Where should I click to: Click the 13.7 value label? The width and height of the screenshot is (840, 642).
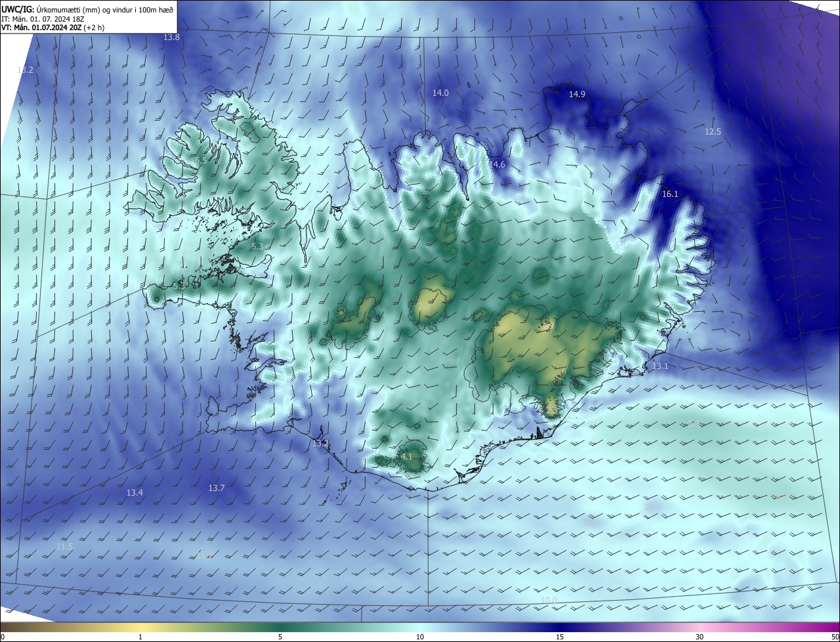tap(217, 488)
